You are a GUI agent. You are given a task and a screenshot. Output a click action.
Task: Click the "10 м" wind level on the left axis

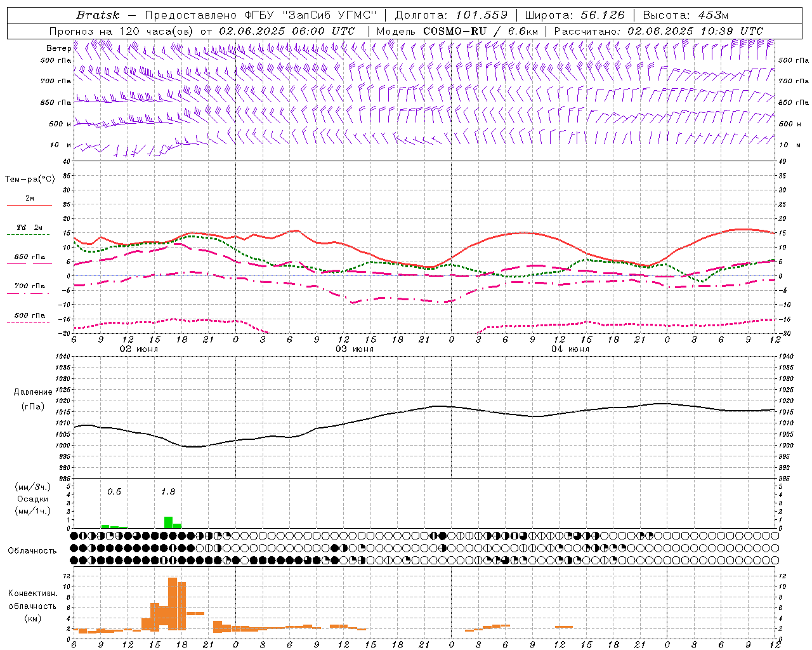click(61, 145)
